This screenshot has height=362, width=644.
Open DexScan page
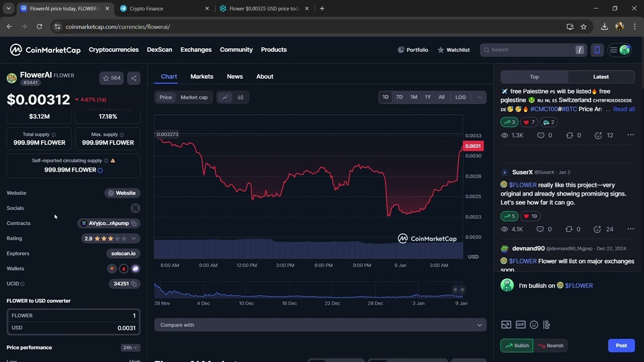[159, 50]
